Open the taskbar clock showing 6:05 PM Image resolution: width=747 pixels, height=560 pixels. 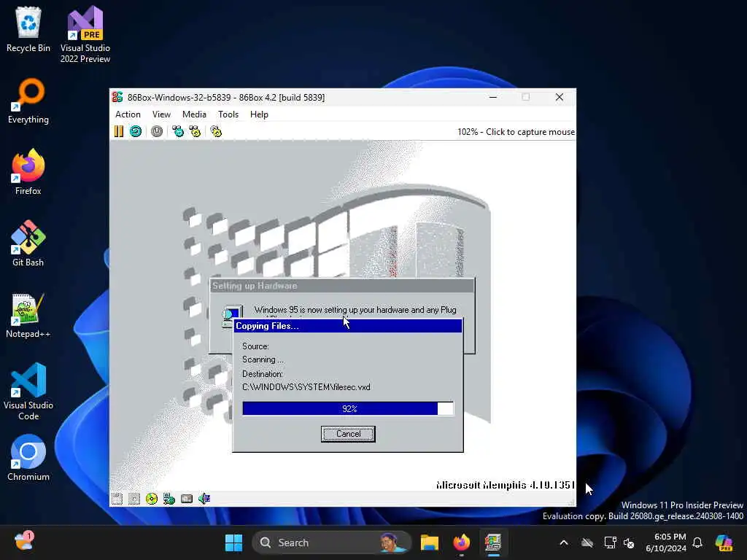click(665, 542)
